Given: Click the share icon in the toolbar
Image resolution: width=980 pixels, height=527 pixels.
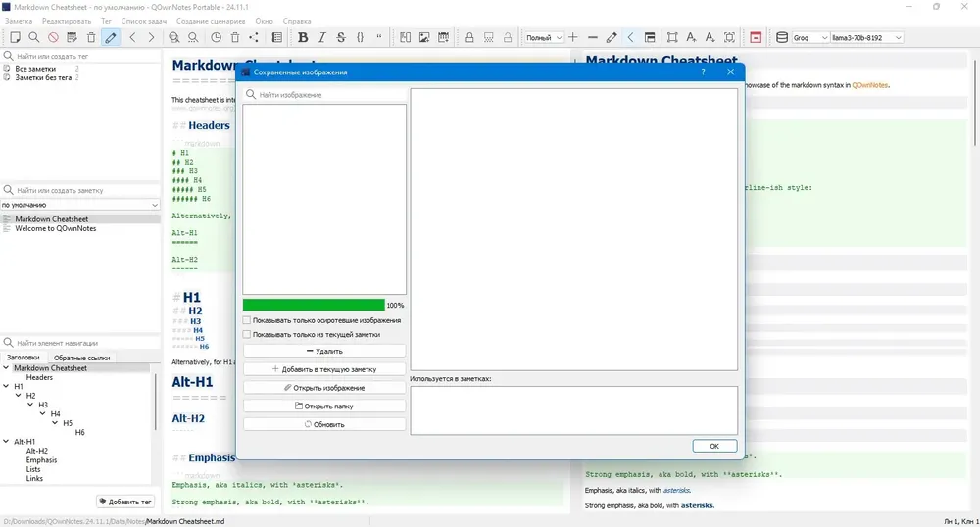Looking at the screenshot, I should [254, 37].
